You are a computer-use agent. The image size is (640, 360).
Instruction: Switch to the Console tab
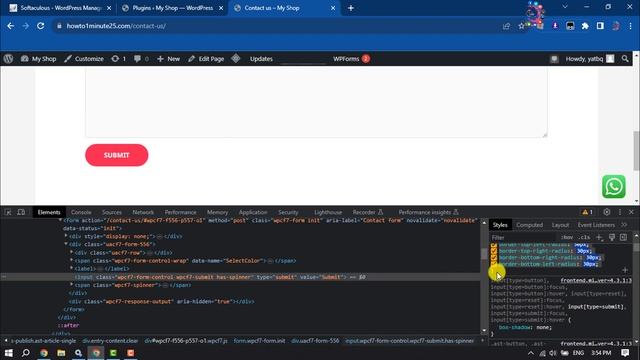[81, 212]
